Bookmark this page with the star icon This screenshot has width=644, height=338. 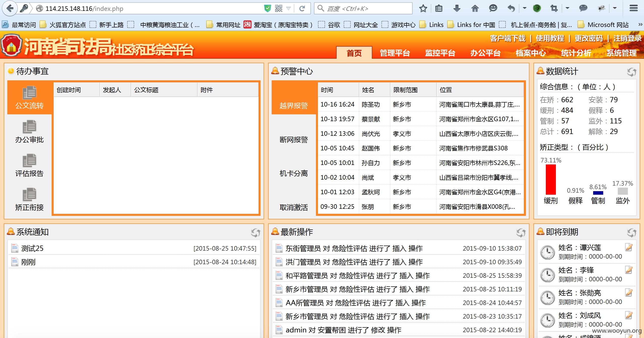point(423,9)
